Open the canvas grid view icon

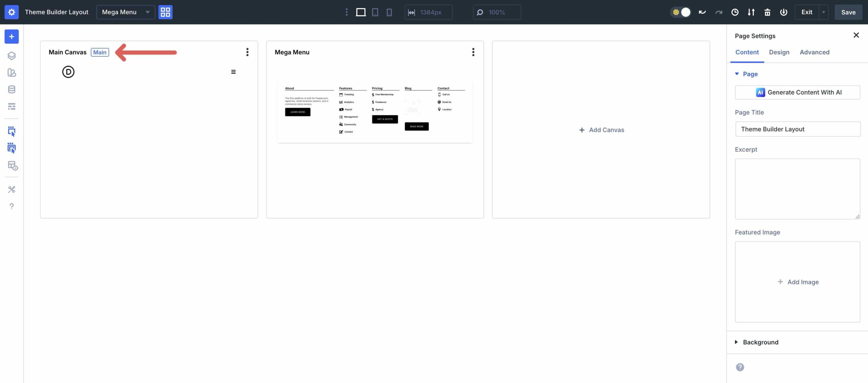[x=165, y=12]
